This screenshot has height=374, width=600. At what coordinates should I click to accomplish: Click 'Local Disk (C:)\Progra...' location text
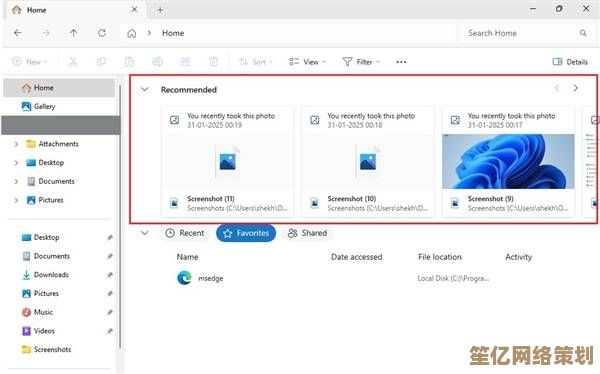tap(453, 278)
